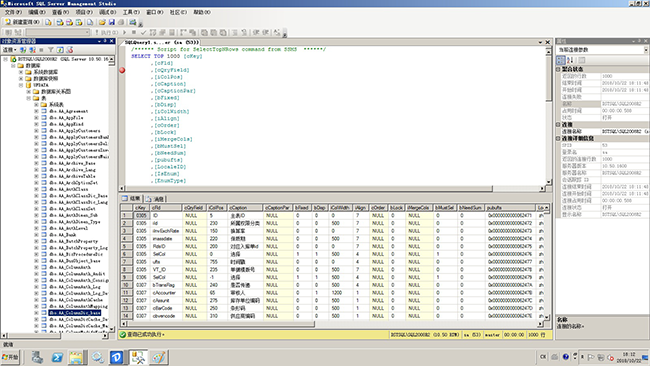Click the Connect Object Explorer icon
Screen dimensions: 650x366
coord(23,50)
